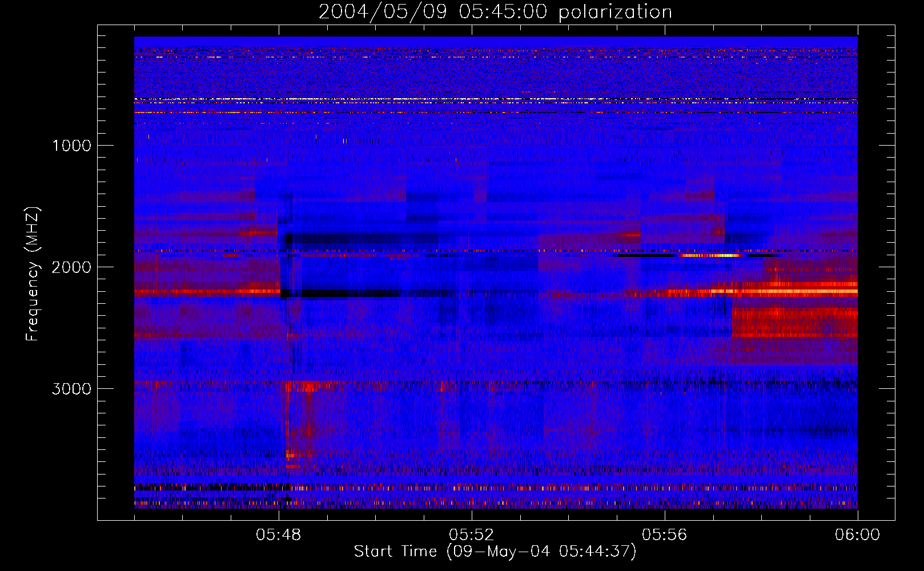Select the 1000 frequency axis label
924x571 pixels.
pos(71,146)
